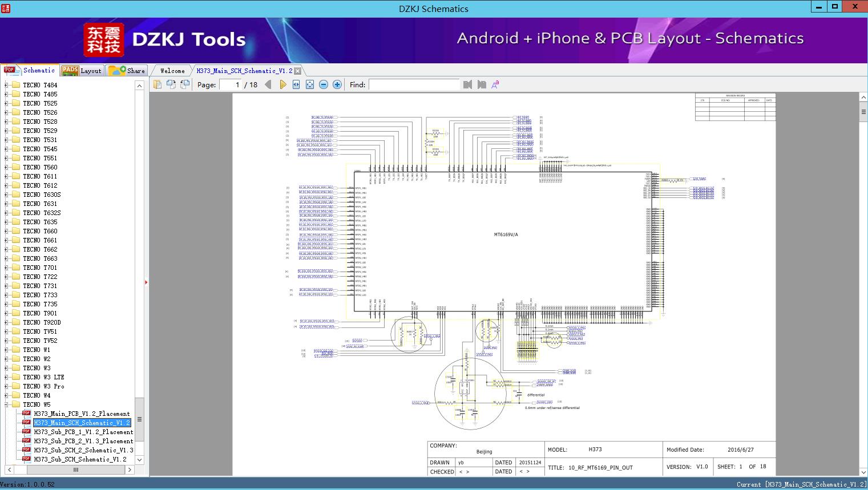Viewport: 868px width, 490px height.
Task: Go to the next page arrow
Action: click(x=283, y=84)
